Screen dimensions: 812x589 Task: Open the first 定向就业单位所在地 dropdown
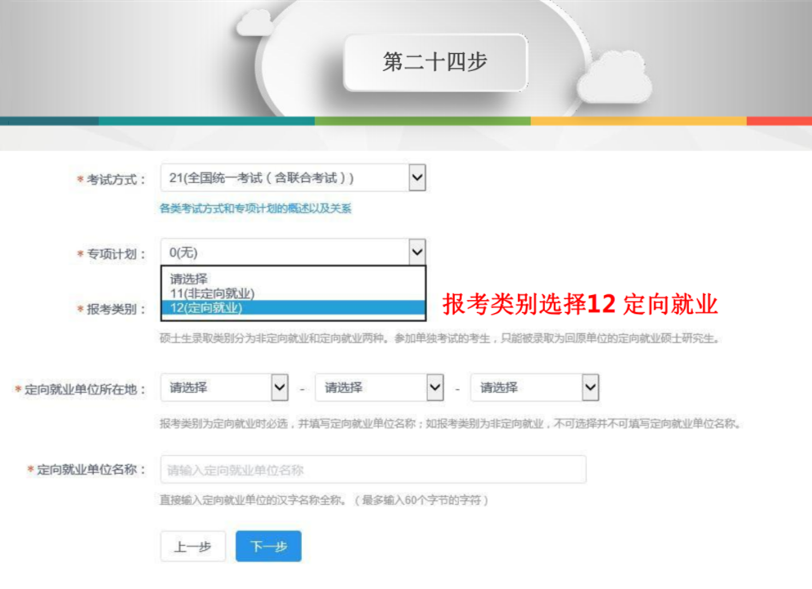[225, 387]
